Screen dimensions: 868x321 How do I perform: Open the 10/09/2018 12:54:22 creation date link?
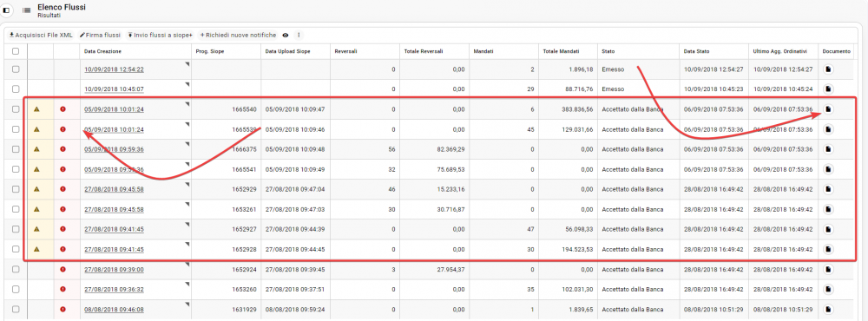tap(114, 69)
